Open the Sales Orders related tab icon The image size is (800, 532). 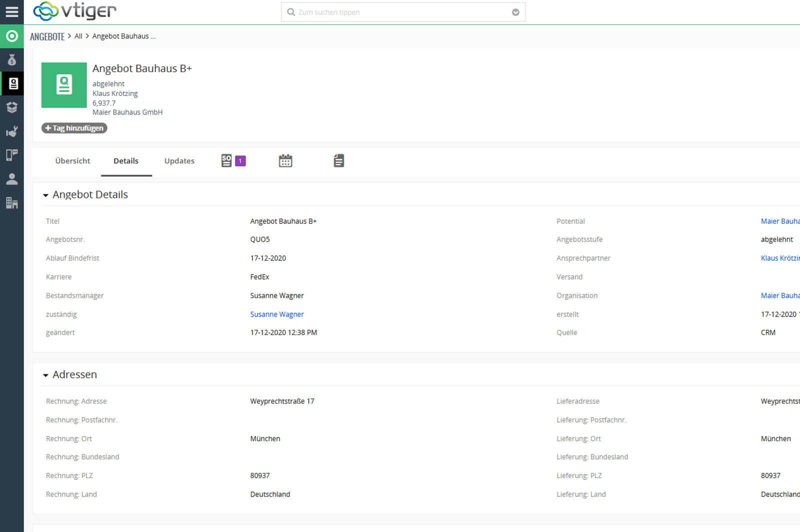pyautogui.click(x=227, y=160)
